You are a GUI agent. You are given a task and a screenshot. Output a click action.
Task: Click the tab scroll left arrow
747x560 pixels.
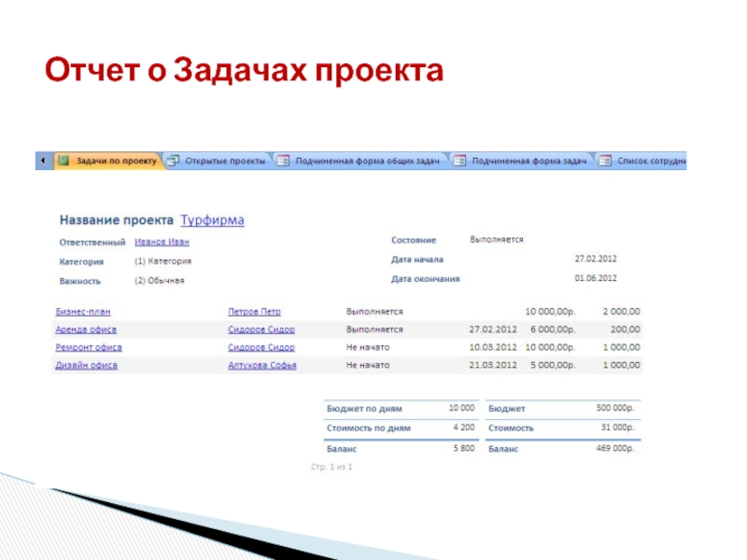43,161
